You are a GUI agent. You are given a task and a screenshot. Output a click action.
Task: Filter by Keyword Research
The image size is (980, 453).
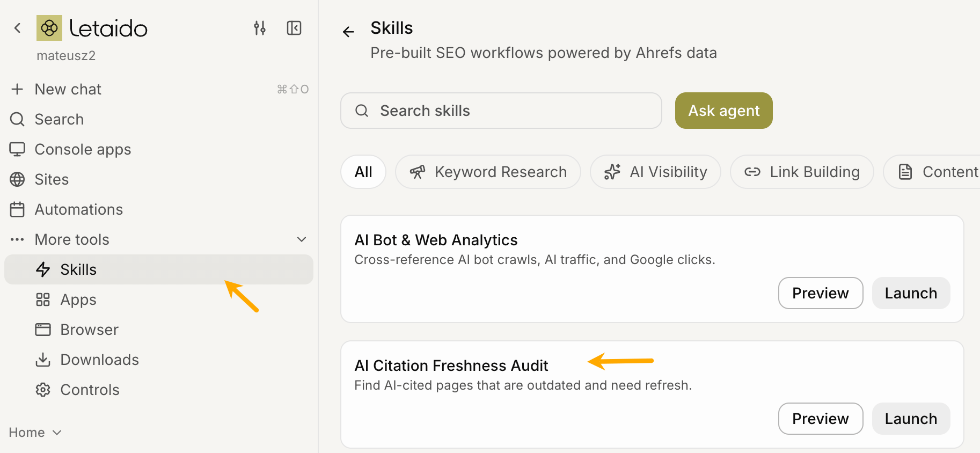(488, 172)
